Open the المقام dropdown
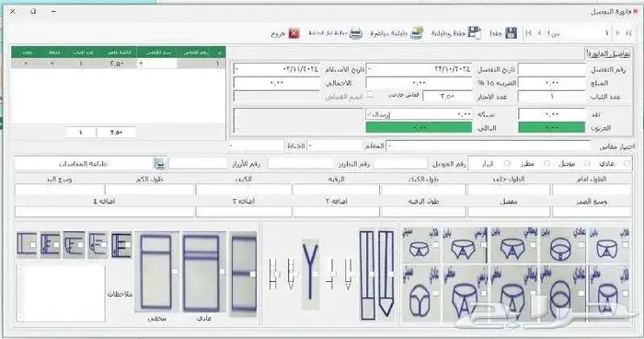The width and height of the screenshot is (644, 339). (335, 146)
